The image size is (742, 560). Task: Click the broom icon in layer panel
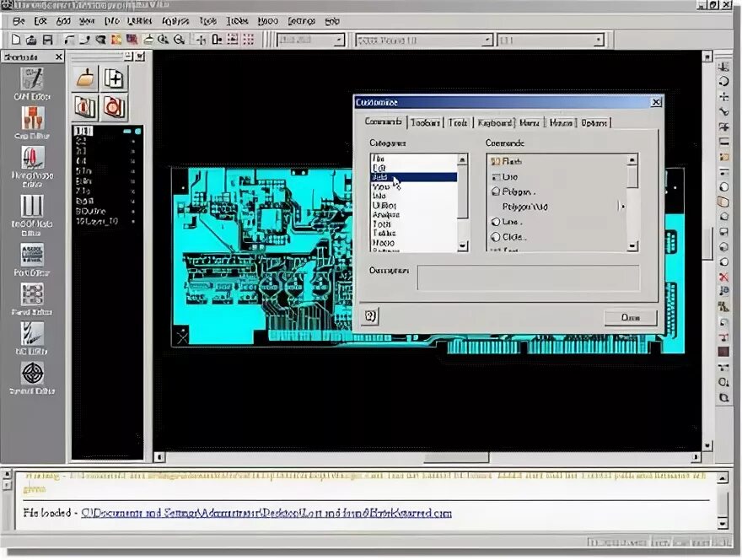point(86,78)
